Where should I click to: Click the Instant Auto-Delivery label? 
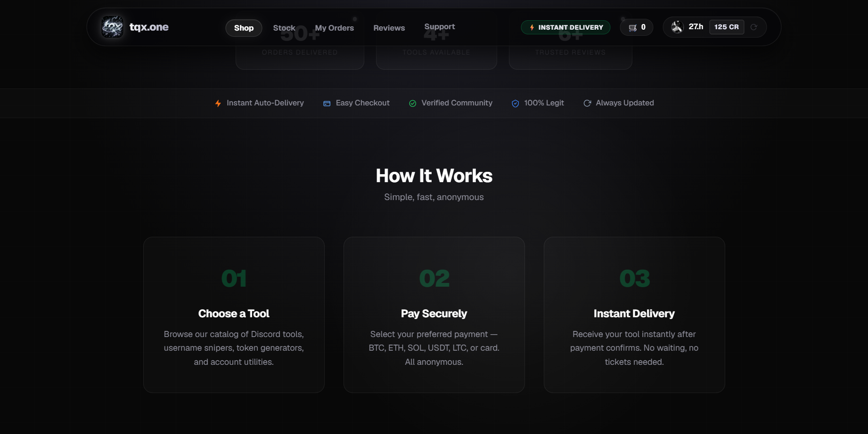(x=265, y=103)
